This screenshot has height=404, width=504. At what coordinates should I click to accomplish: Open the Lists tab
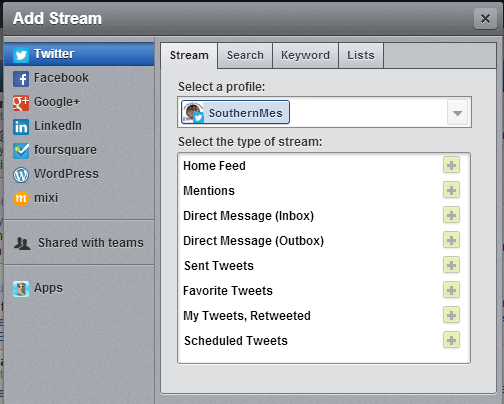[x=361, y=55]
